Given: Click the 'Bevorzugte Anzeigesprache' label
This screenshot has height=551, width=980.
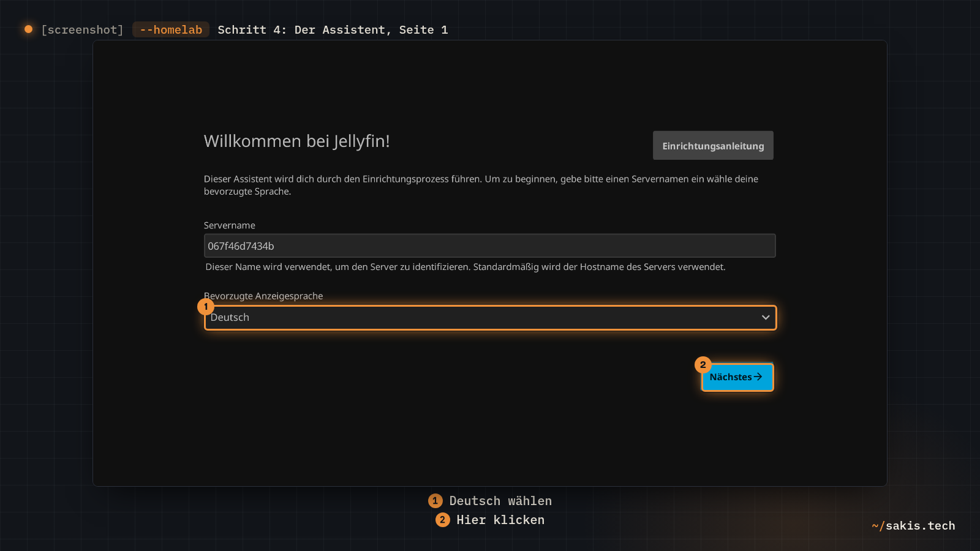Looking at the screenshot, I should click(x=263, y=296).
